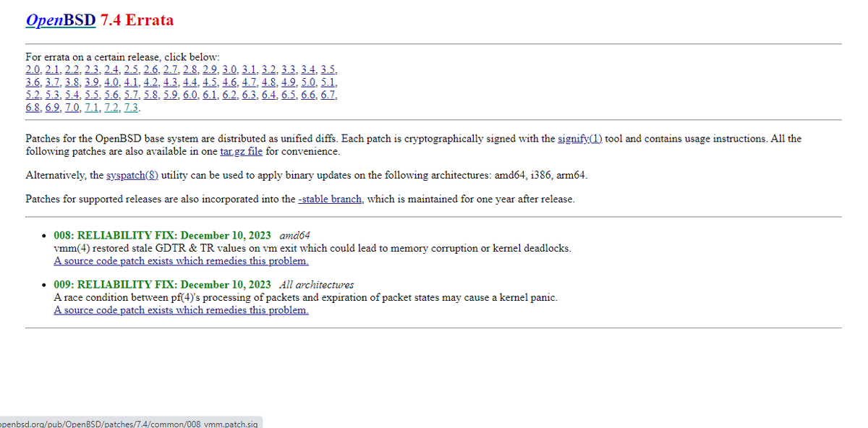Screen dimensions: 868x428
Task: Open errata for release 6.1
Action: pyautogui.click(x=210, y=96)
